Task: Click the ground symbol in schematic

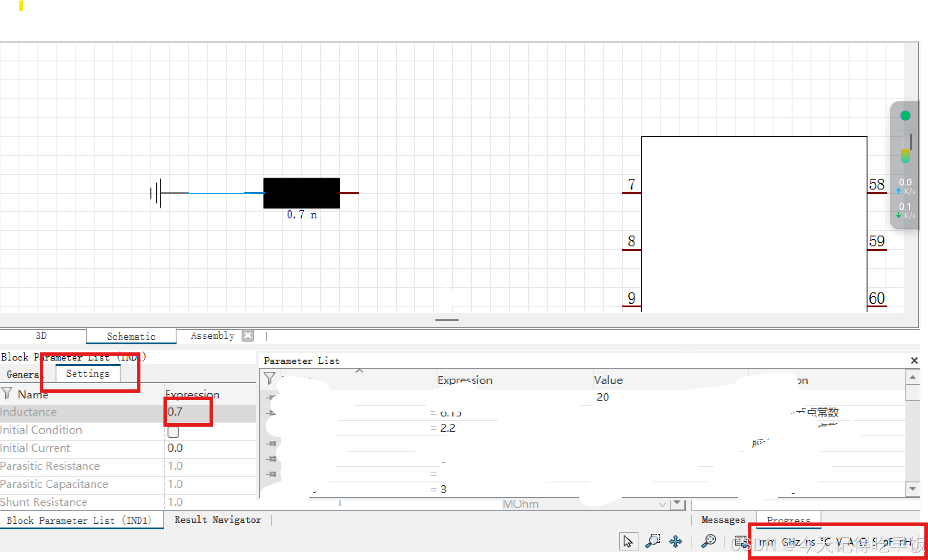Action: [x=156, y=193]
